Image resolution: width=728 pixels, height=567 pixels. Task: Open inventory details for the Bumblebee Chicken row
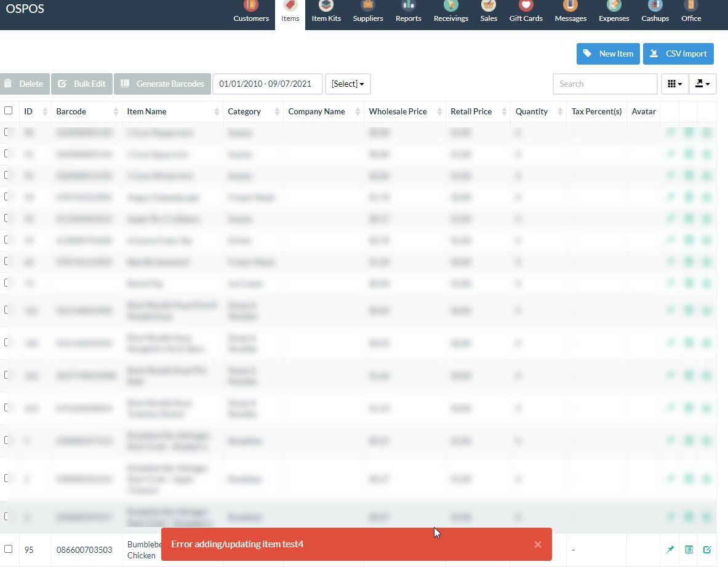coord(689,550)
